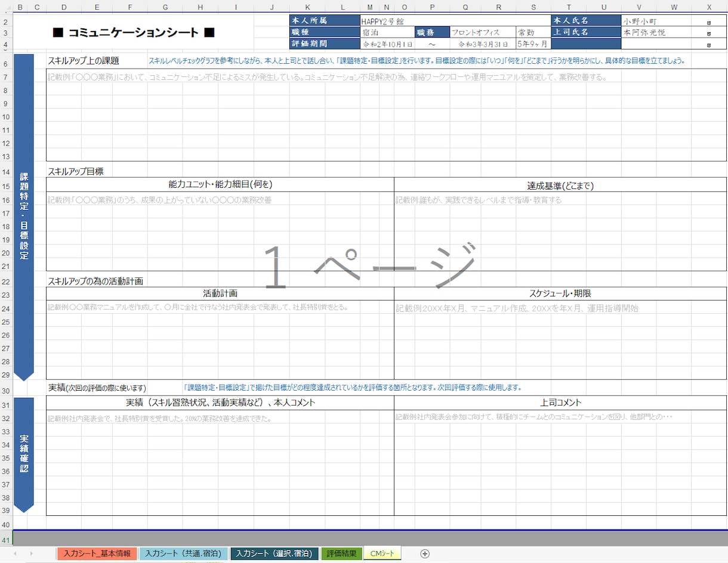Click the right sheet-scroll arrow
The image size is (728, 563).
[32, 553]
